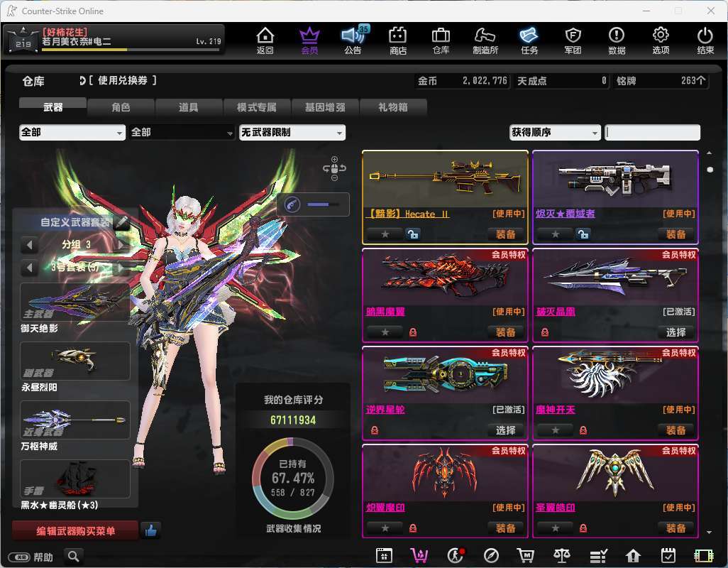Click the 编辑武器购买菜单 button
This screenshot has width=728, height=568.
[75, 530]
